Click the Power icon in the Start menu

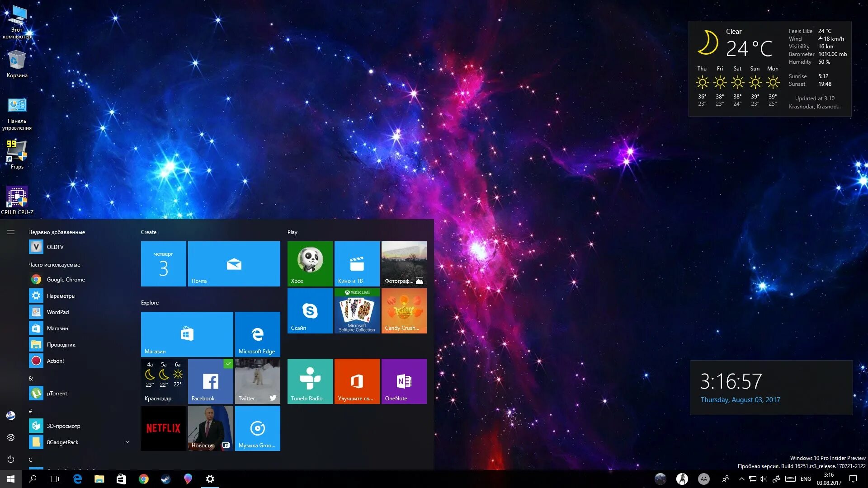(x=11, y=460)
